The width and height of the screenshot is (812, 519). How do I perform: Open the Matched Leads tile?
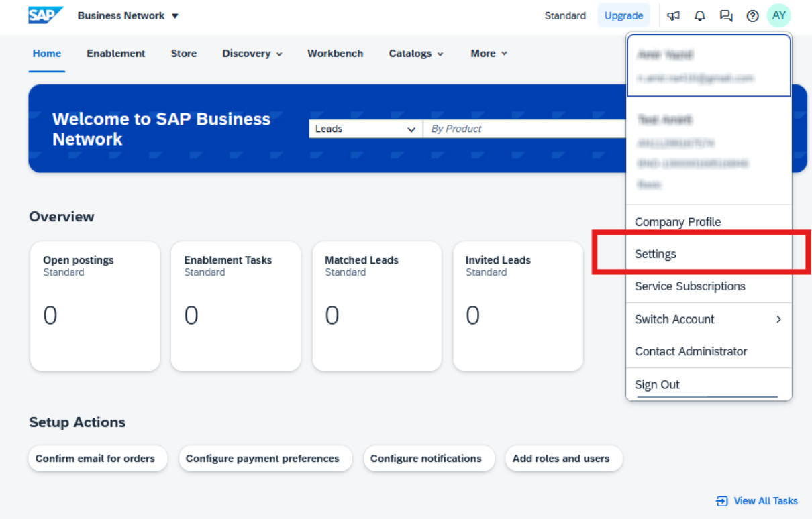(377, 306)
